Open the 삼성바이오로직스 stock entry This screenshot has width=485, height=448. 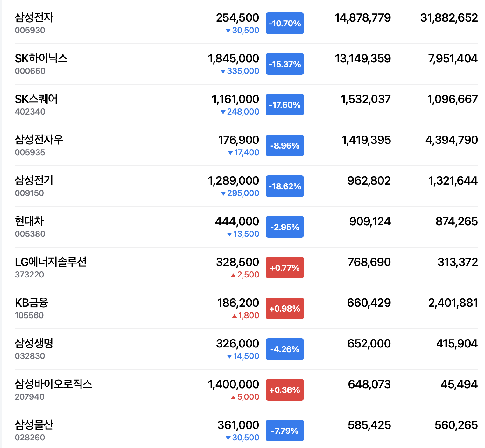[53, 384]
